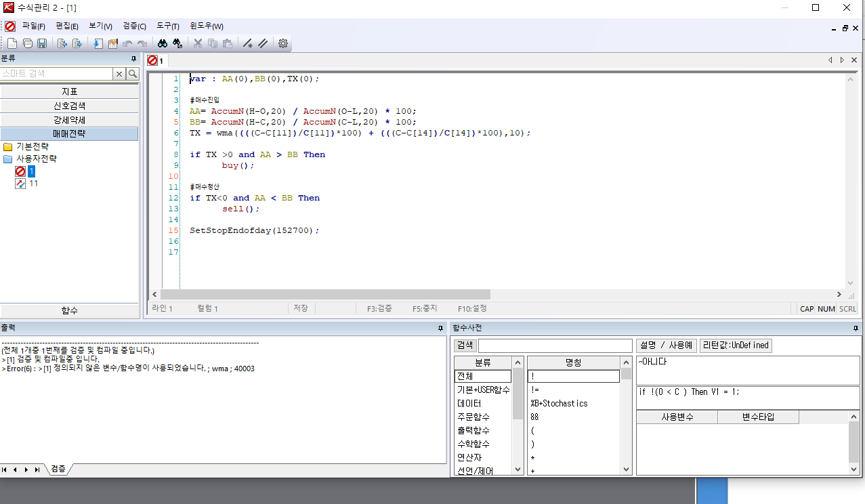Toggle the pin on the 분류 panel

click(133, 59)
